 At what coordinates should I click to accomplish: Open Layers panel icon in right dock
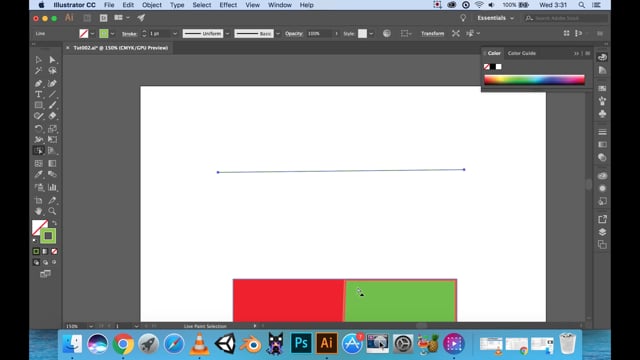pos(602,232)
